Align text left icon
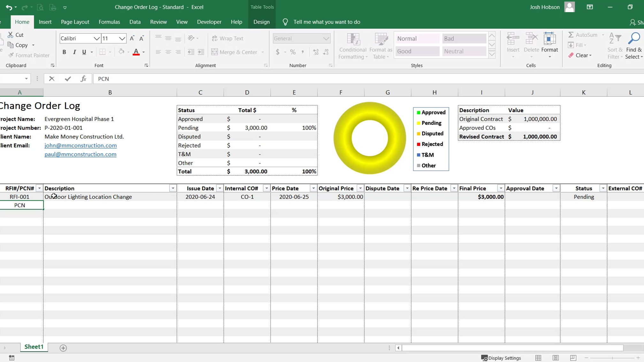This screenshot has width=644, height=362. coord(158,52)
